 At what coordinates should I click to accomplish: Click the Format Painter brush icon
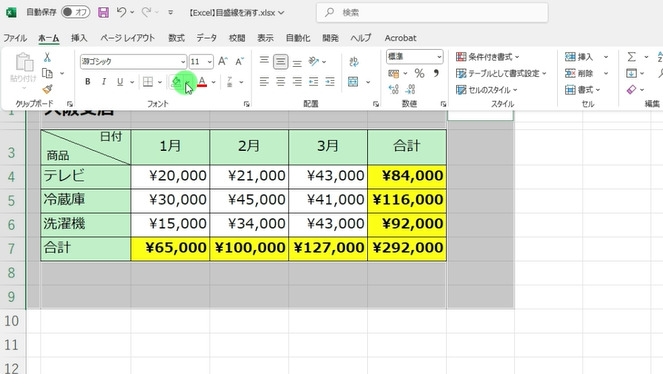(x=47, y=89)
